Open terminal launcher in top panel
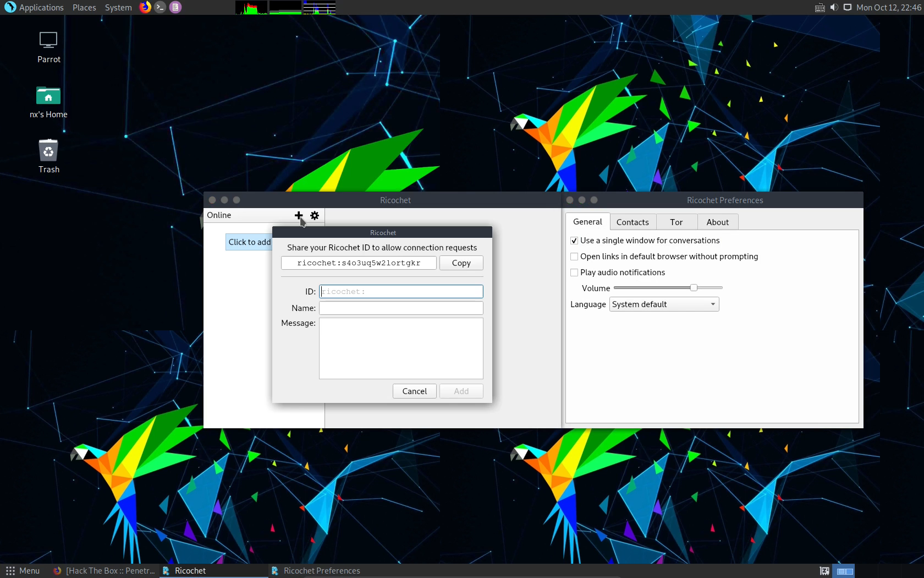 coord(160,7)
